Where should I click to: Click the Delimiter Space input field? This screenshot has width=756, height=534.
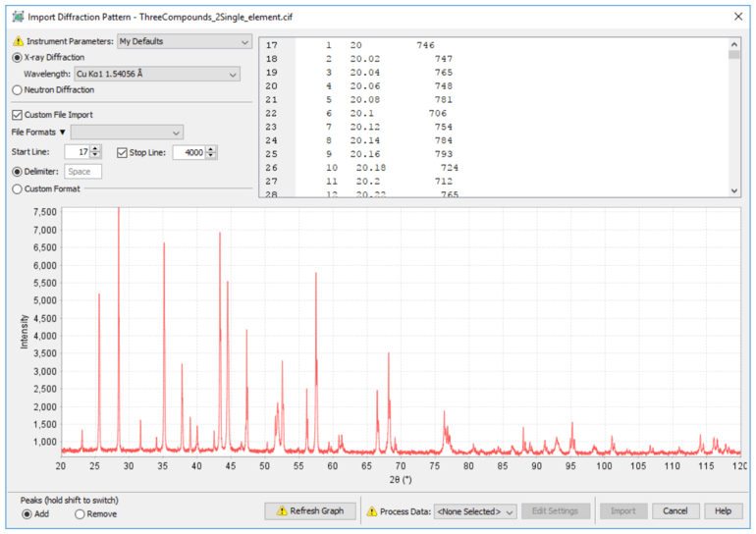83,172
